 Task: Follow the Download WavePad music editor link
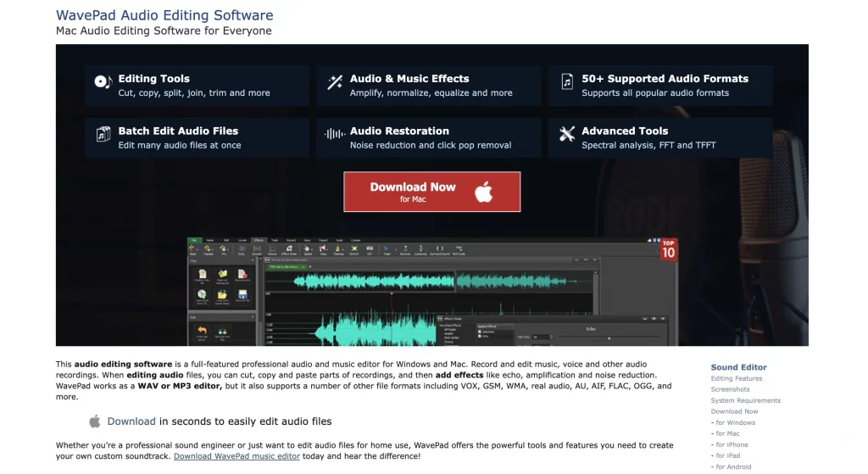tap(236, 456)
